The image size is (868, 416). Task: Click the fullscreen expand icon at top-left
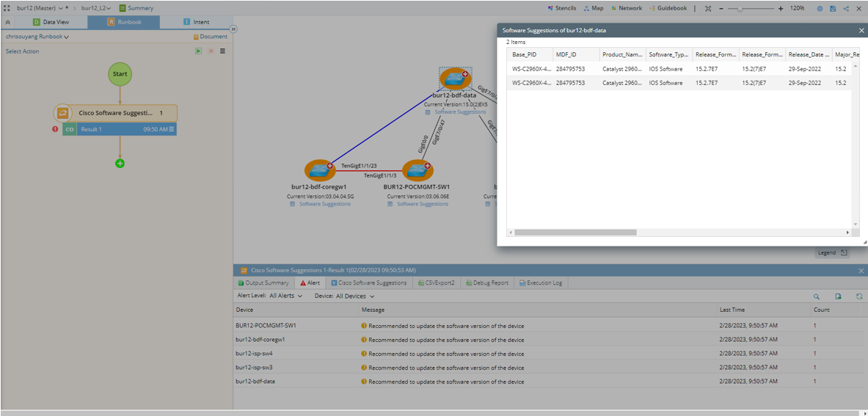(x=7, y=8)
